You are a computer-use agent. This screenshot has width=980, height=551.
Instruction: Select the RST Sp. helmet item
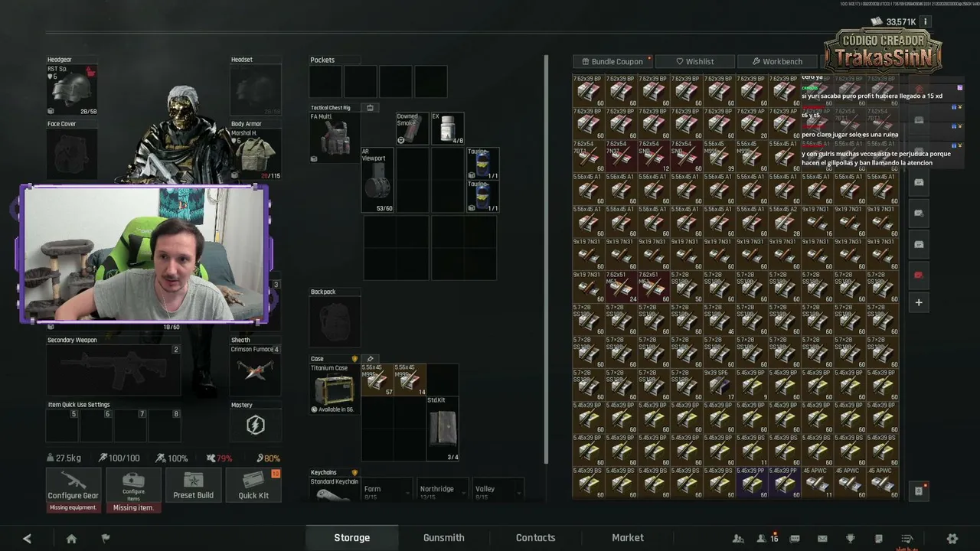click(x=72, y=90)
